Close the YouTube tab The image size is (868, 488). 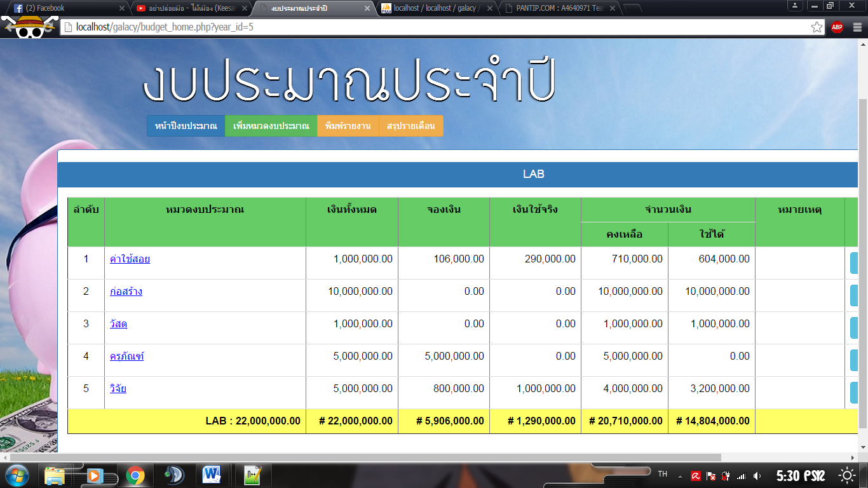click(244, 8)
